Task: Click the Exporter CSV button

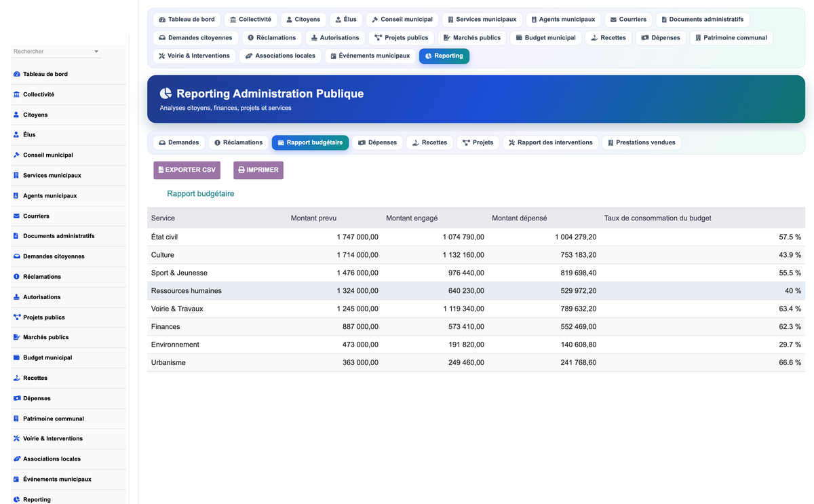Action: pyautogui.click(x=187, y=170)
